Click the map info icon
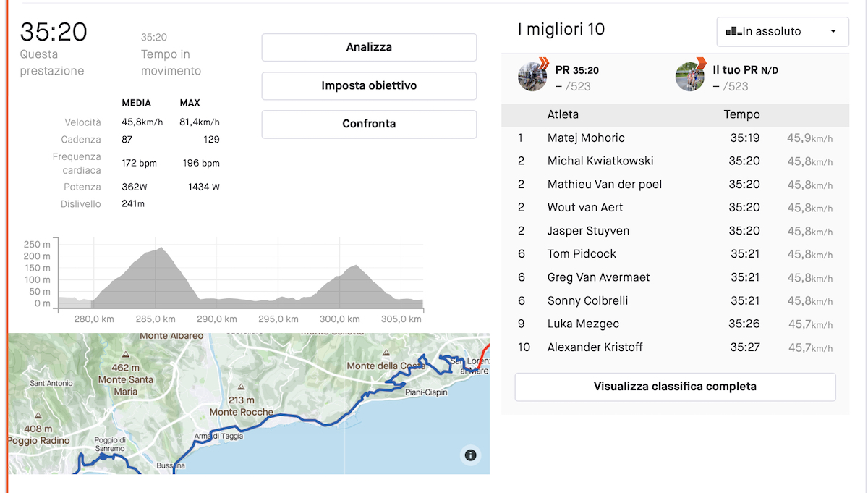 [470, 455]
